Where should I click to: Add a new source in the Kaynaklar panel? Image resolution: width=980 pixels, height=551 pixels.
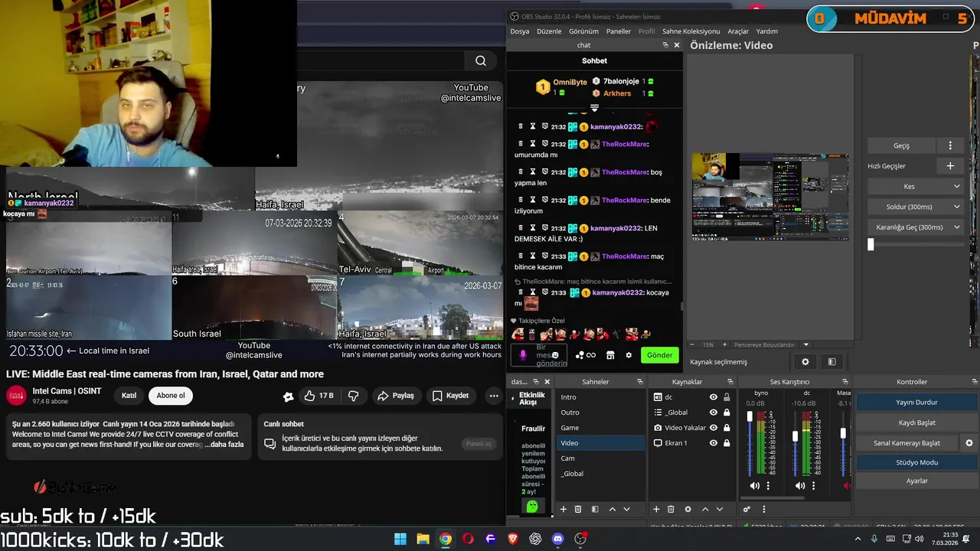(656, 509)
